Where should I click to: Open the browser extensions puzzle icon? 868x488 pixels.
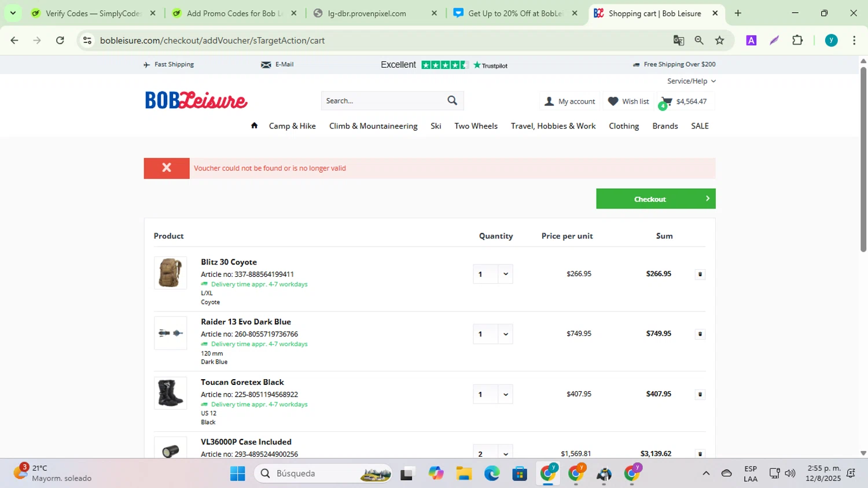click(x=797, y=41)
